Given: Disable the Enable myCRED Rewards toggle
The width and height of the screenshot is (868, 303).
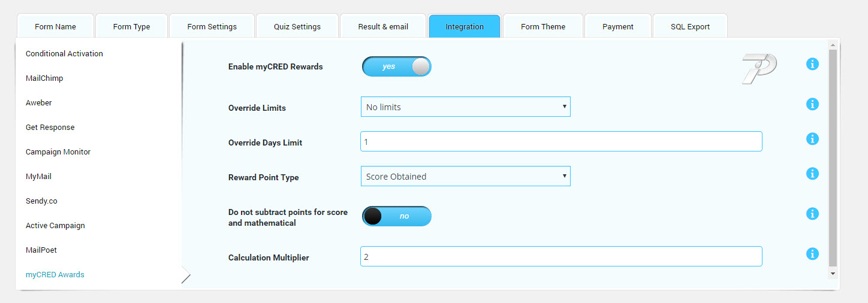Looking at the screenshot, I should [x=396, y=66].
